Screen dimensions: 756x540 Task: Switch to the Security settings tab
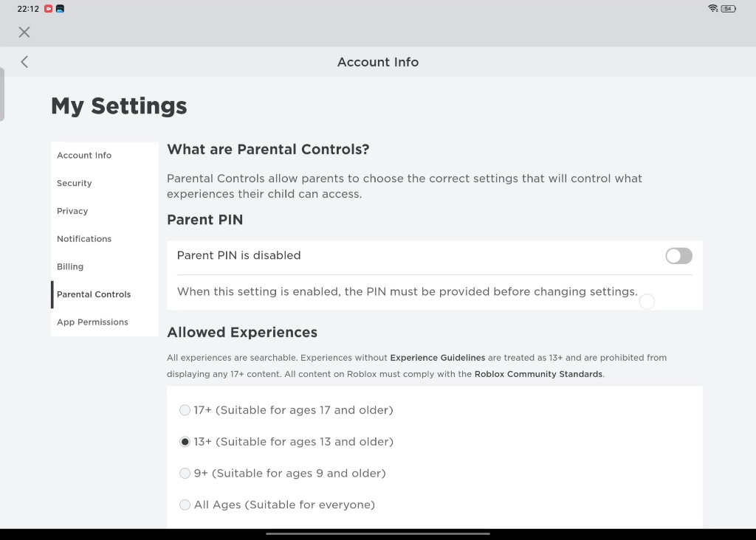point(75,184)
